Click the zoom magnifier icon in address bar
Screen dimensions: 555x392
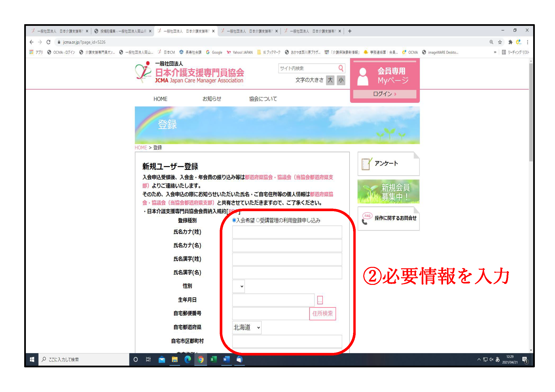[491, 42]
